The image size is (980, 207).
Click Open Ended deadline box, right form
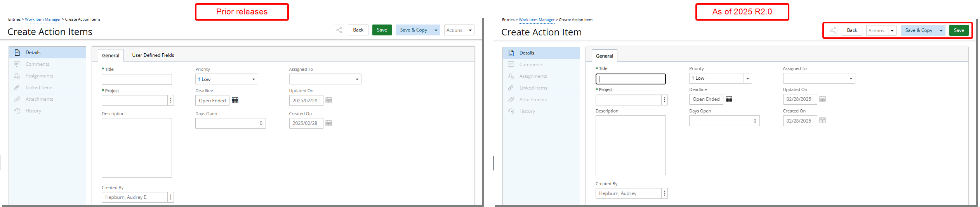(x=706, y=99)
